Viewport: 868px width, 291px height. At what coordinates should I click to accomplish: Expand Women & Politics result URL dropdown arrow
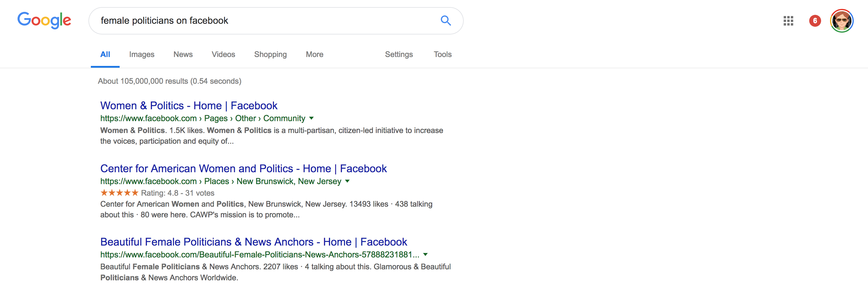coord(311,118)
